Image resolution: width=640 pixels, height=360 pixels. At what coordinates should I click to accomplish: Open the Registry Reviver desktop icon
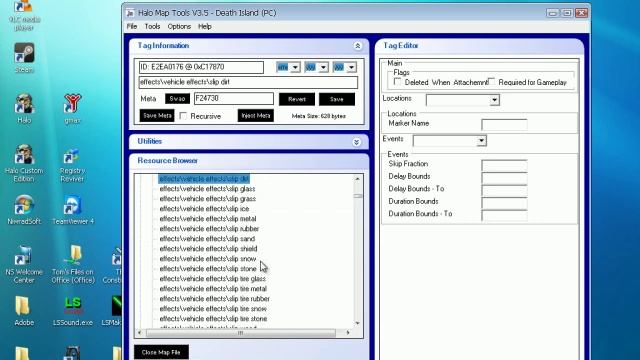coord(72,165)
